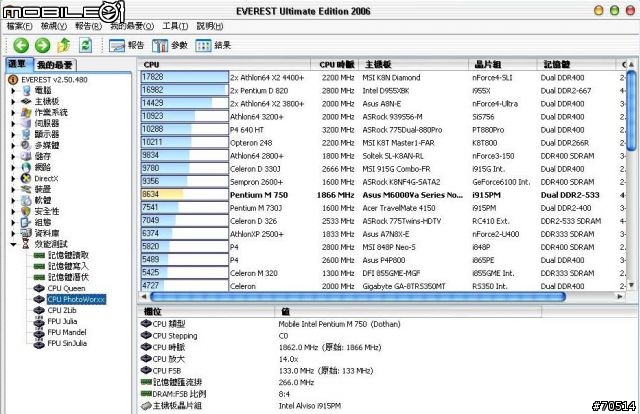Open the 參數 parameters toolbar button
Screen dimensions: 640x414
(x=169, y=45)
